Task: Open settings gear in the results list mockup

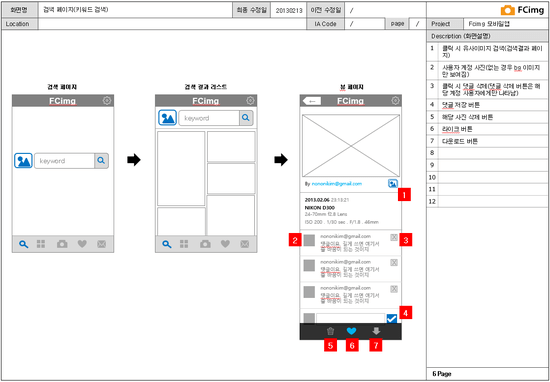Action: click(x=250, y=101)
